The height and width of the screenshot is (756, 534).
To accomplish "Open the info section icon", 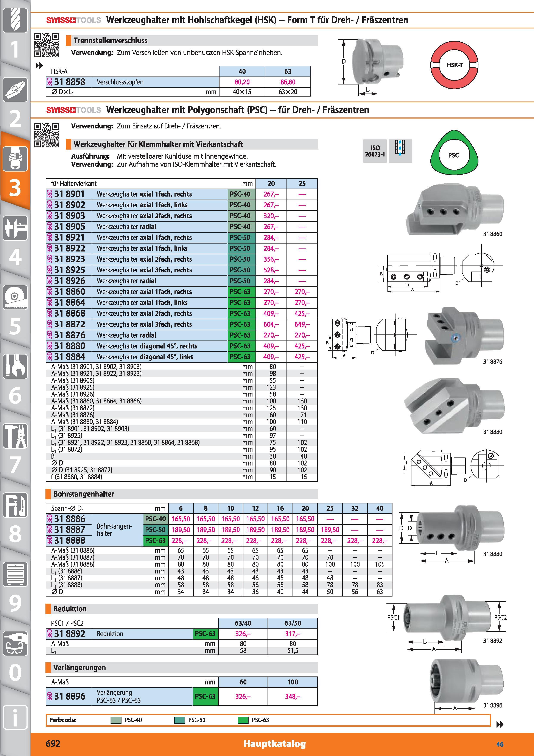I will pos(15,717).
